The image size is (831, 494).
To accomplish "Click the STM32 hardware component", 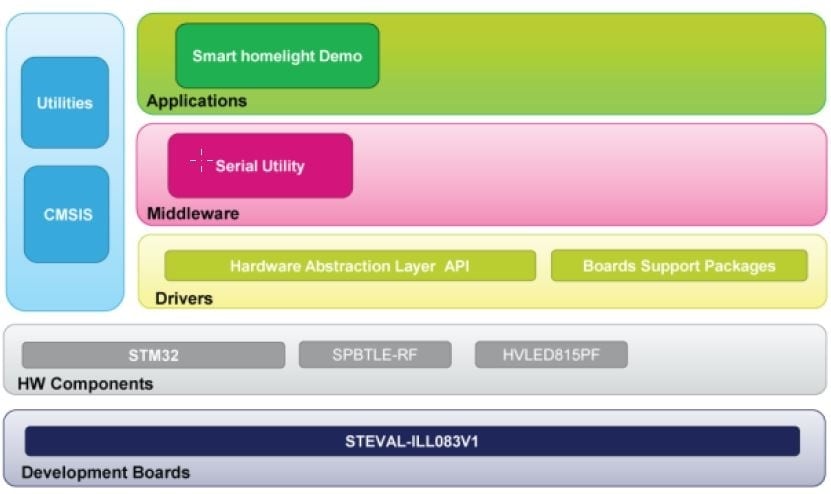I will (x=153, y=355).
